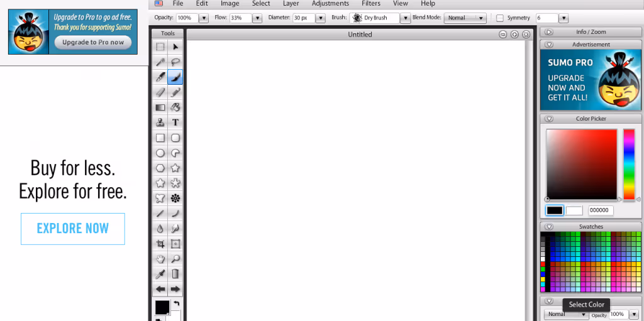Select the Pie shape tool

point(175,153)
